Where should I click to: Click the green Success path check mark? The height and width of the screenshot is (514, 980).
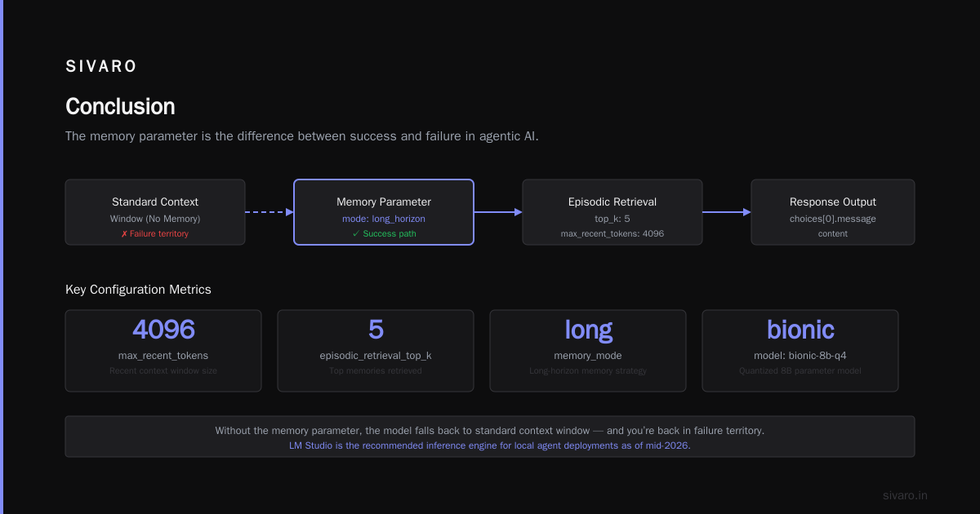point(356,234)
